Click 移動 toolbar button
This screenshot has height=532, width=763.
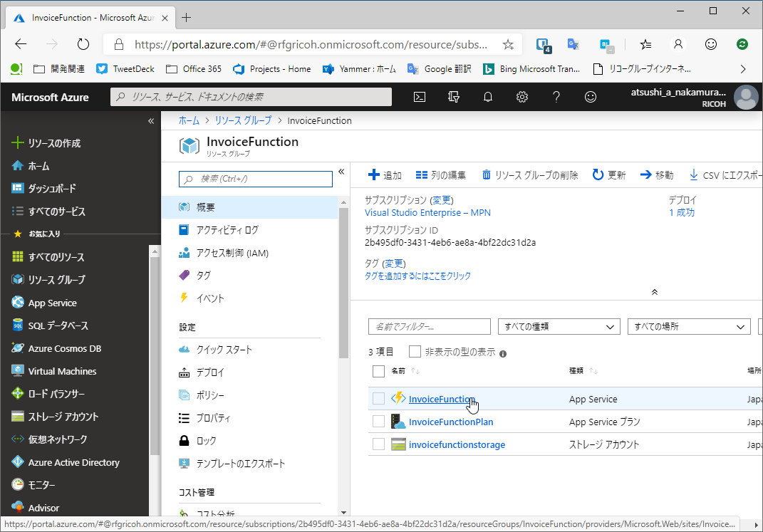tap(657, 175)
